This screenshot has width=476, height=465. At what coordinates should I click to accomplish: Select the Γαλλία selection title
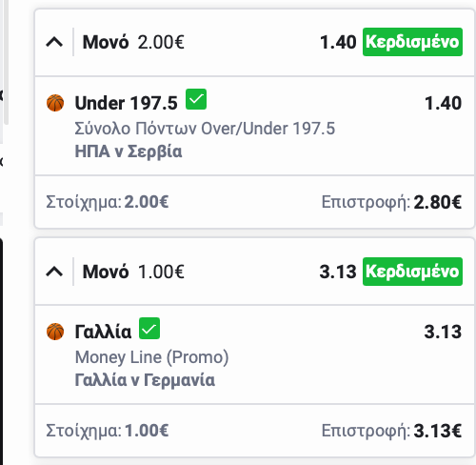pyautogui.click(x=103, y=332)
